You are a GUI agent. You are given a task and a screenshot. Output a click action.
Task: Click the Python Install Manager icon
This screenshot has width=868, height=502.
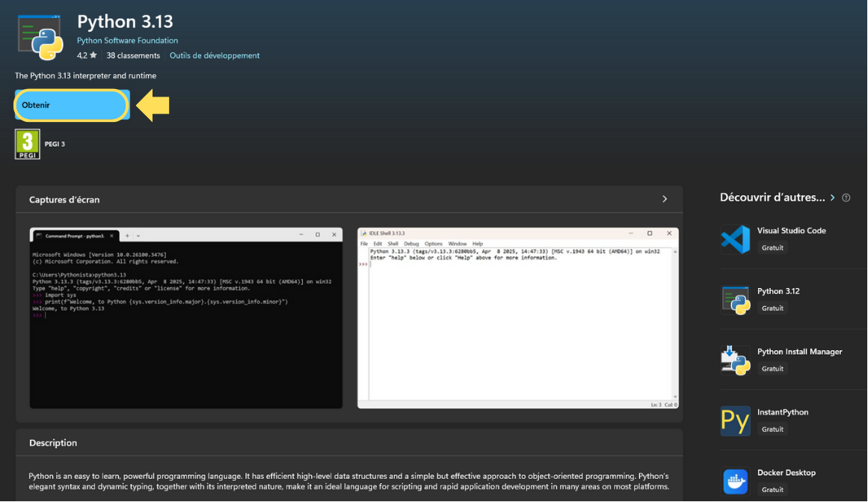pyautogui.click(x=735, y=360)
